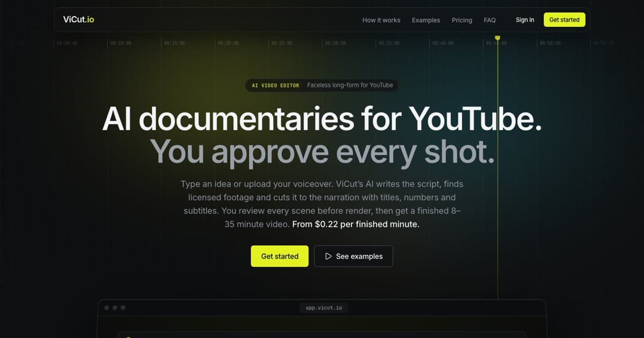Click the See examples button

pos(353,256)
